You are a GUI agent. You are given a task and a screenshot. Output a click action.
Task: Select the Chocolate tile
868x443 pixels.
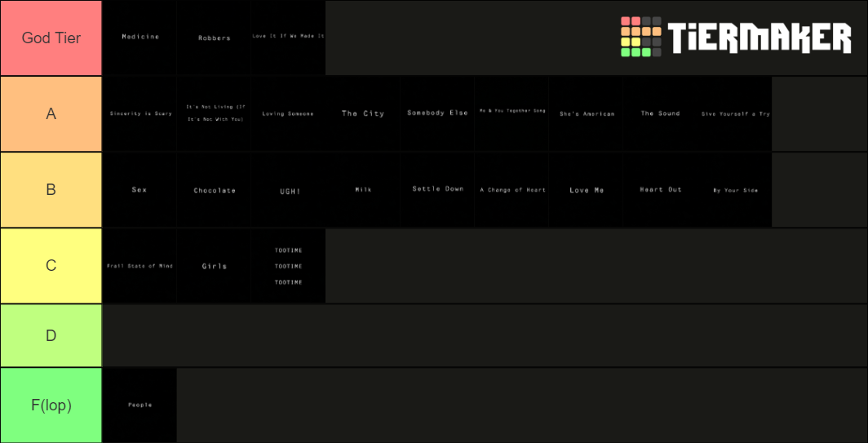[215, 189]
